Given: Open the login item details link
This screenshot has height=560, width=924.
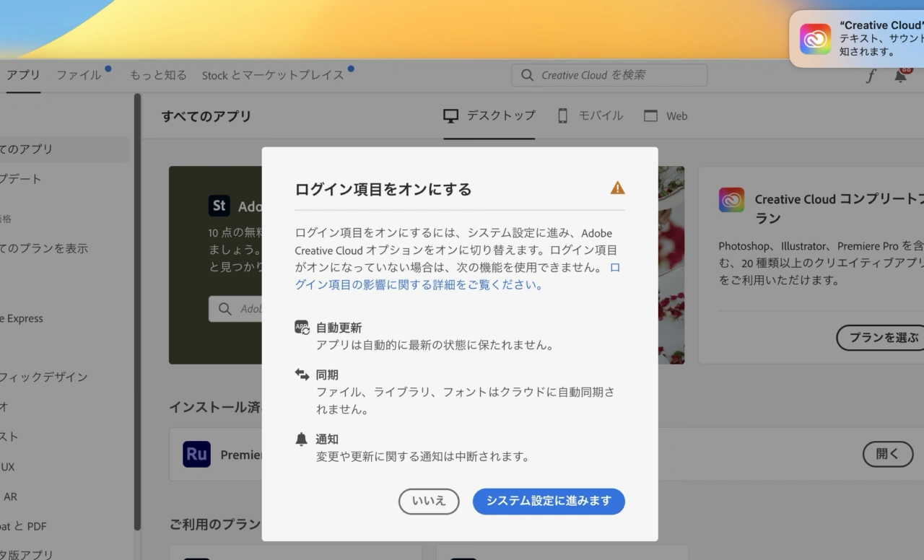Looking at the screenshot, I should point(419,284).
